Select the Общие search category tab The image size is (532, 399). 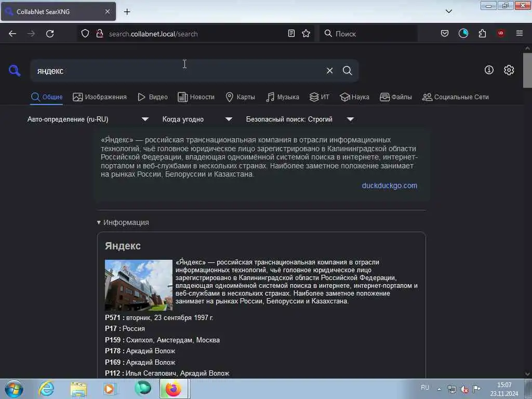pyautogui.click(x=46, y=97)
